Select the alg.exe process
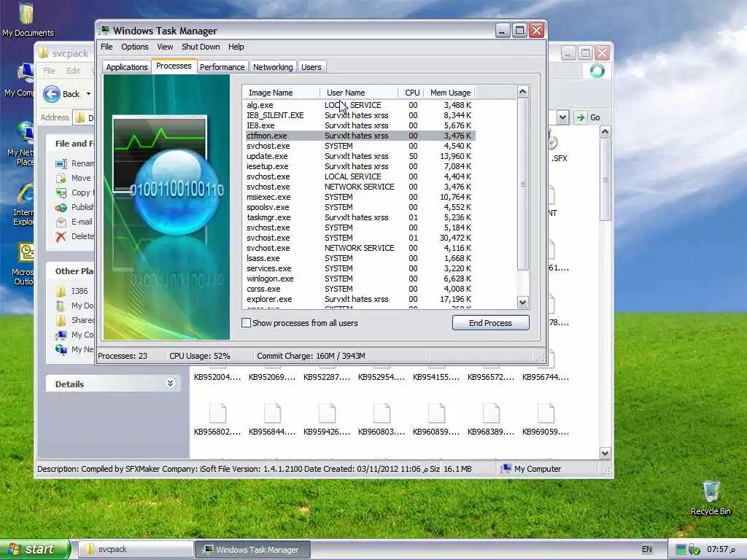The width and height of the screenshot is (747, 560). coord(359,105)
